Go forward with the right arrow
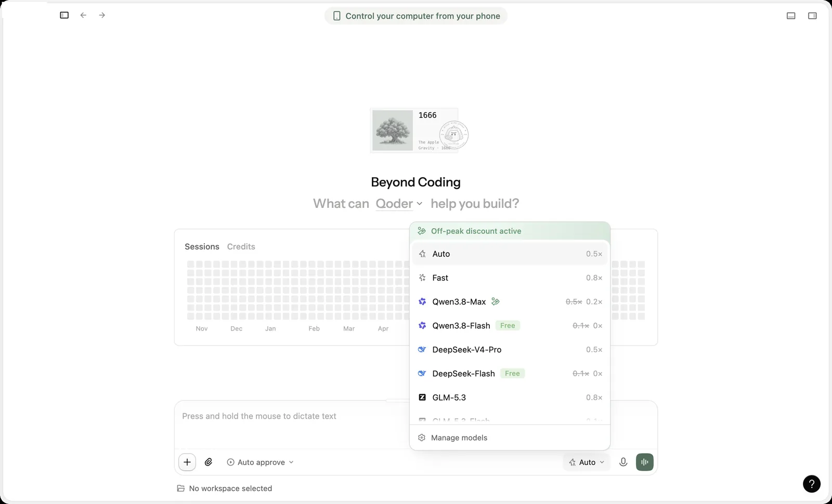 (102, 15)
